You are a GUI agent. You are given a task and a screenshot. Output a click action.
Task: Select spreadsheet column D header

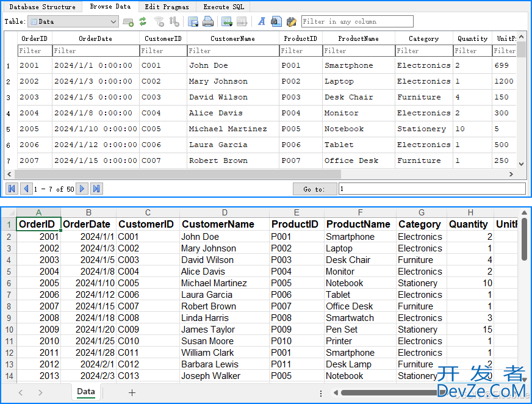(x=225, y=212)
